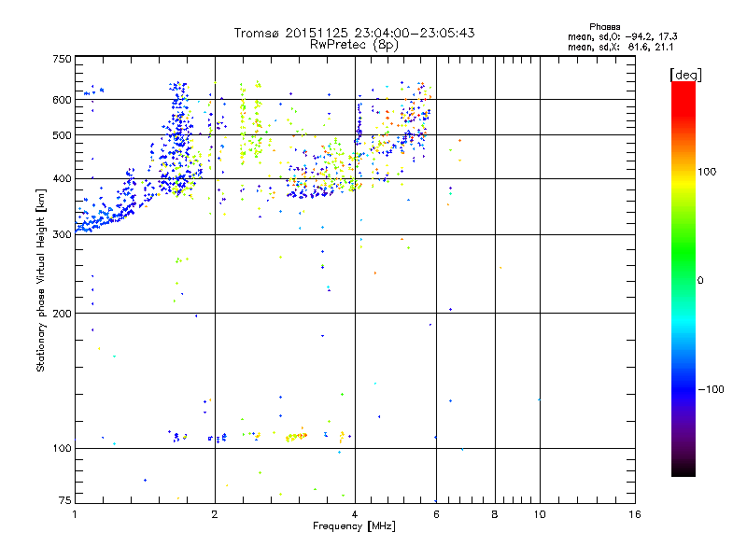Screen dimensions: 747x560
Task: Select the 'mean, sd,X: 81.6, 21.1' line
Action: (x=620, y=47)
